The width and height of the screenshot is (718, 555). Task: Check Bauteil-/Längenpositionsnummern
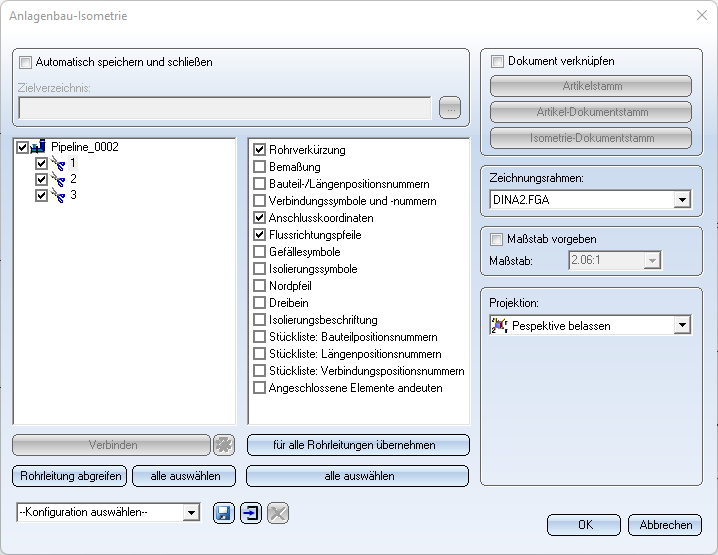coord(260,184)
